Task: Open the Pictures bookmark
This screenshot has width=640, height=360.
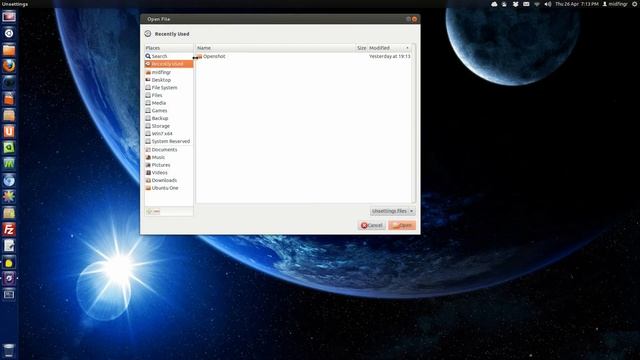Action: coord(169,165)
